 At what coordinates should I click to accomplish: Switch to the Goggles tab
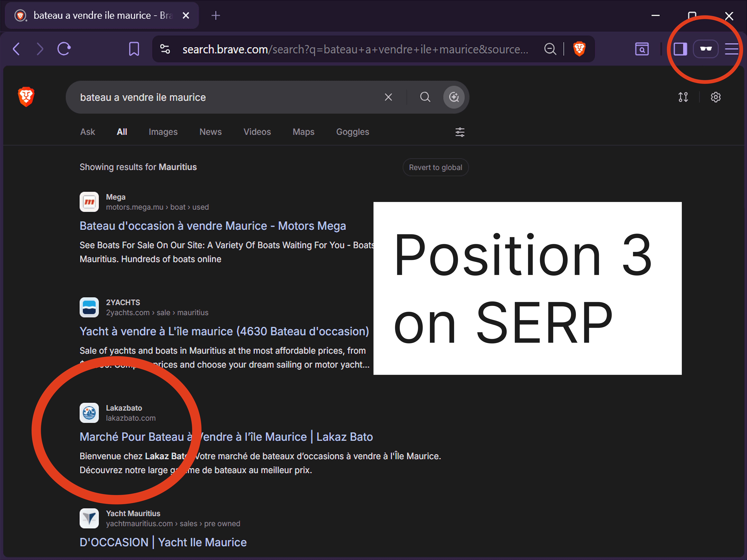(x=353, y=132)
